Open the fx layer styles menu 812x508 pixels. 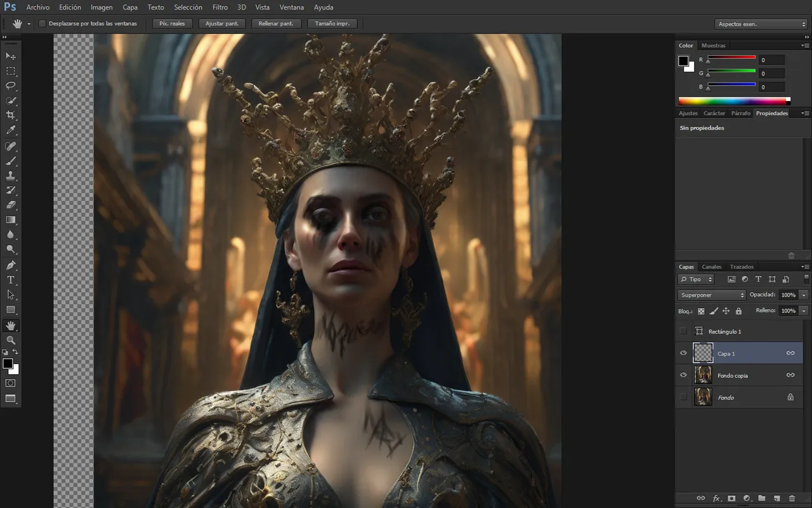pos(717,498)
